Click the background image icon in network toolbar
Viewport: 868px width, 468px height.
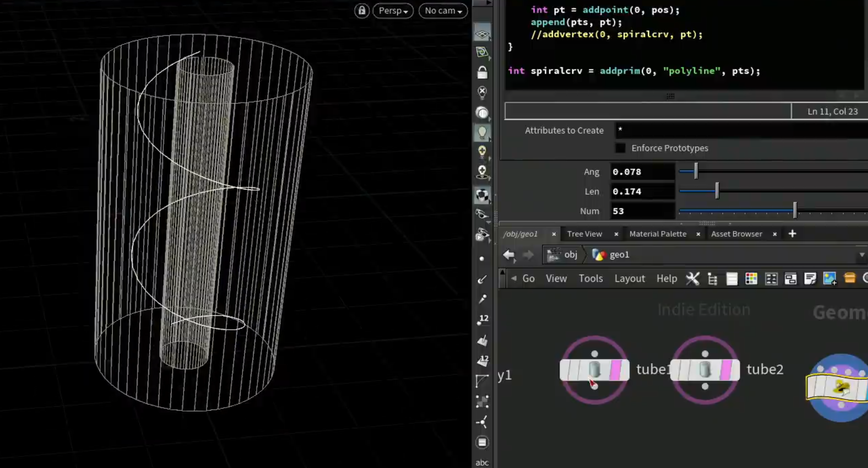[830, 279]
